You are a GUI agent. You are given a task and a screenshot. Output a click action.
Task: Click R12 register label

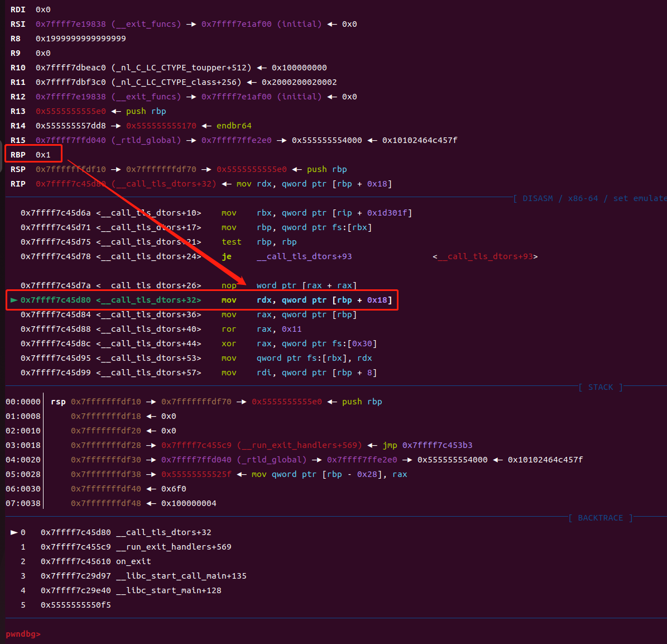coord(18,97)
